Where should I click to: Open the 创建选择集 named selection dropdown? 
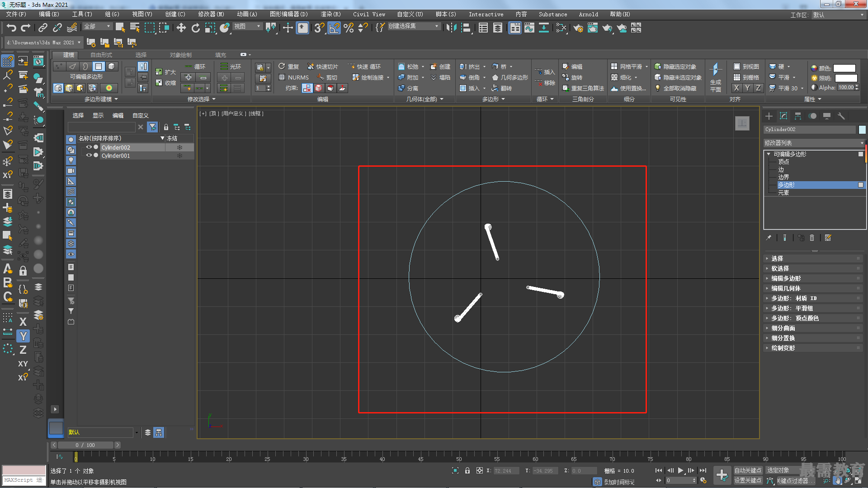[414, 27]
